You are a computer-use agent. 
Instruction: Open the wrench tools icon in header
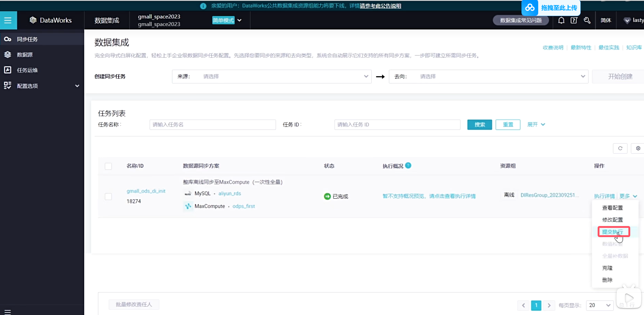pos(587,20)
